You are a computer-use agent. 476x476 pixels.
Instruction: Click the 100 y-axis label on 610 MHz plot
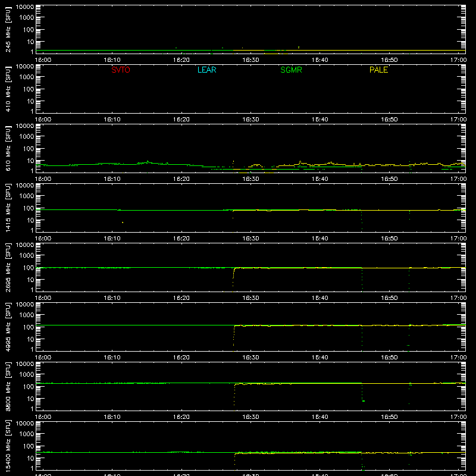point(29,149)
